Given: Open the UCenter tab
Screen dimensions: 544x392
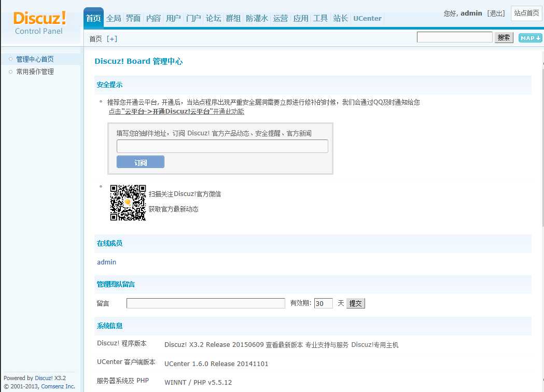Looking at the screenshot, I should tap(367, 18).
